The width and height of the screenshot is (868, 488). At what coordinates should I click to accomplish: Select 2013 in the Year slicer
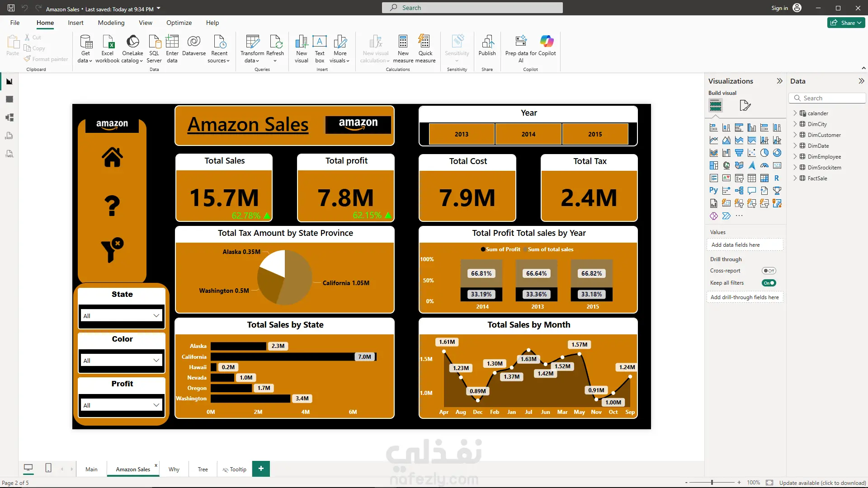point(462,134)
